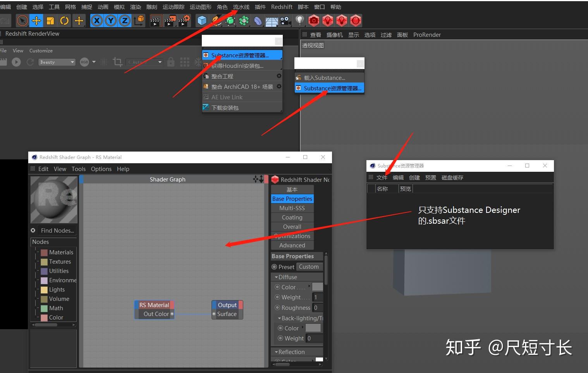Click the light object icon in the toolbar

click(x=299, y=21)
